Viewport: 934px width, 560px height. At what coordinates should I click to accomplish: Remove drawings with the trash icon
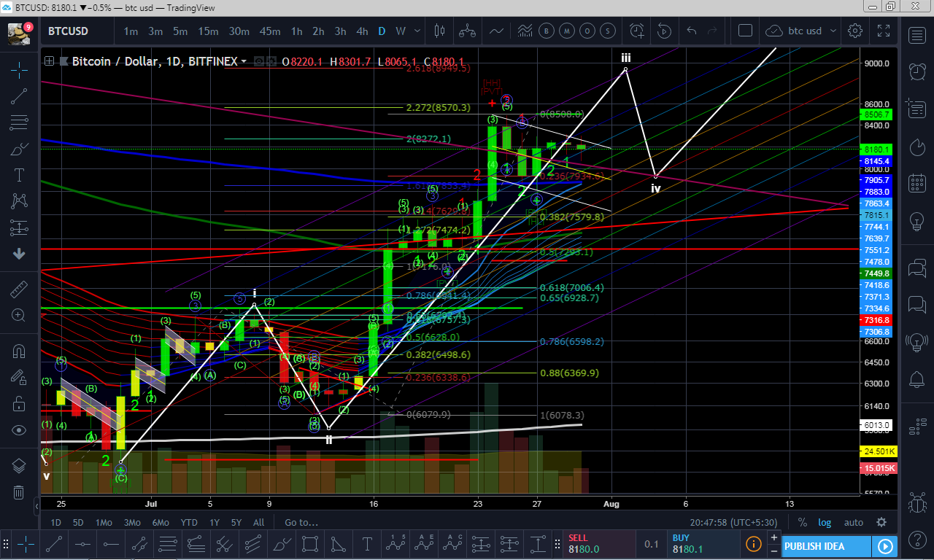(x=19, y=492)
